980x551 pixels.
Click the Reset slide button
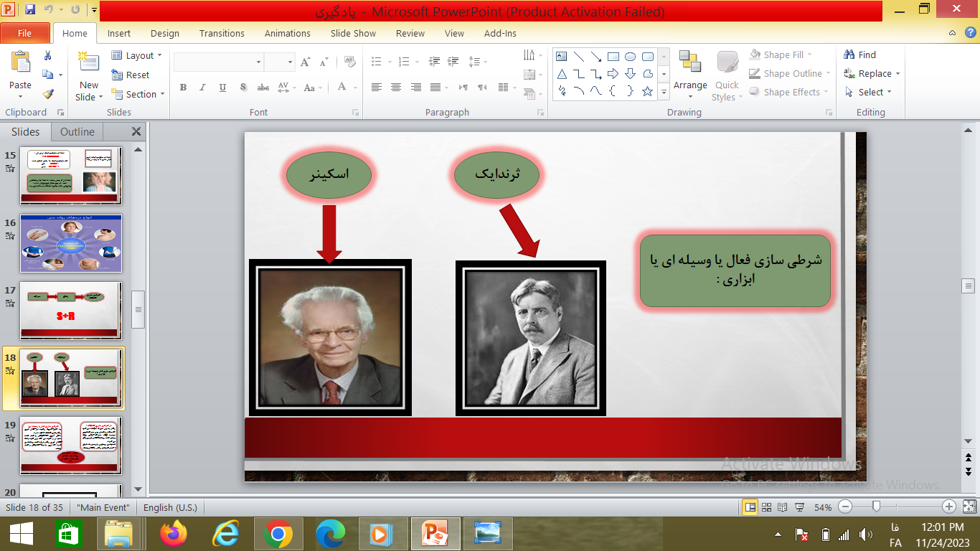[131, 75]
